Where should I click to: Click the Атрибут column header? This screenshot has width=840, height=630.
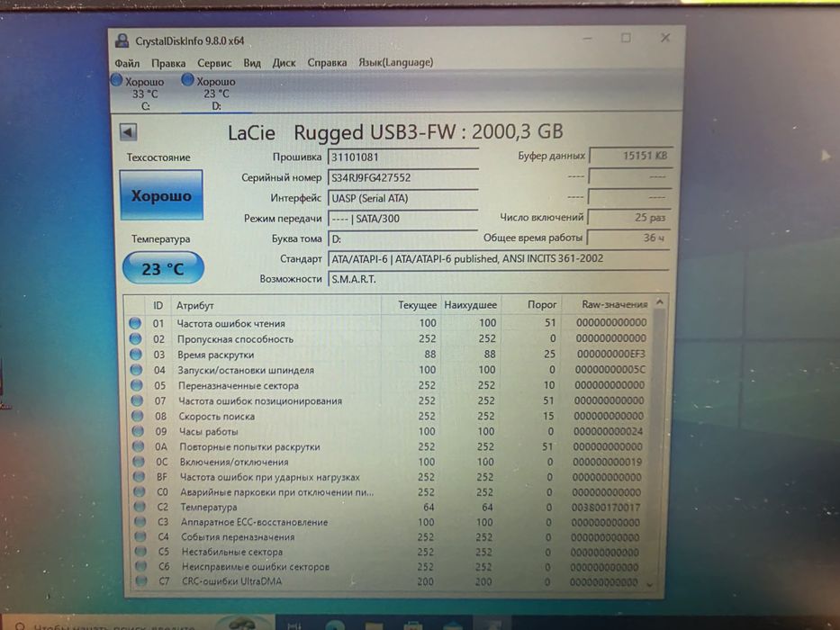(x=275, y=305)
